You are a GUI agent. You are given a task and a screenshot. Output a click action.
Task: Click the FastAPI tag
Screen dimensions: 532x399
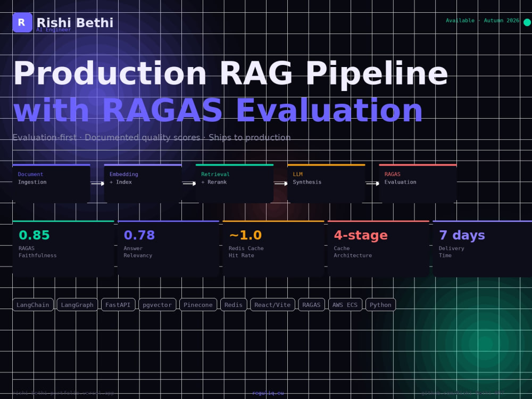click(x=118, y=305)
